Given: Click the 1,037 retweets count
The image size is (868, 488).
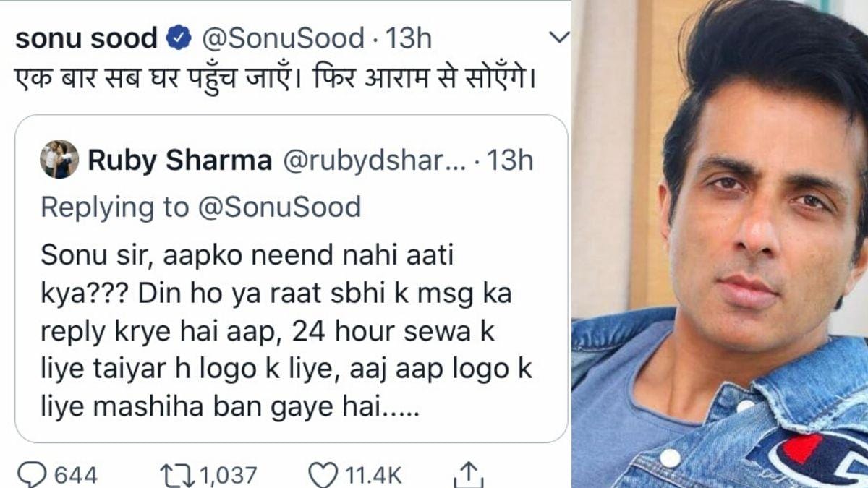Looking at the screenshot, I should coord(227,475).
